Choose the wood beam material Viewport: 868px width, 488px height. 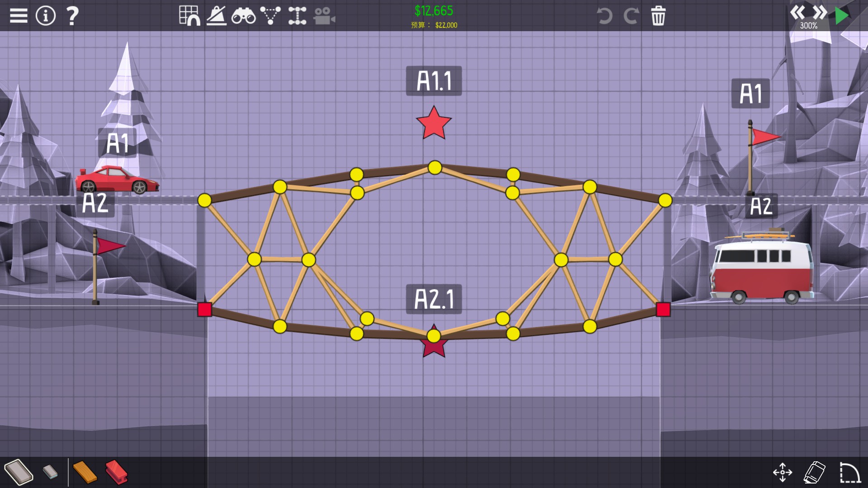(x=85, y=473)
